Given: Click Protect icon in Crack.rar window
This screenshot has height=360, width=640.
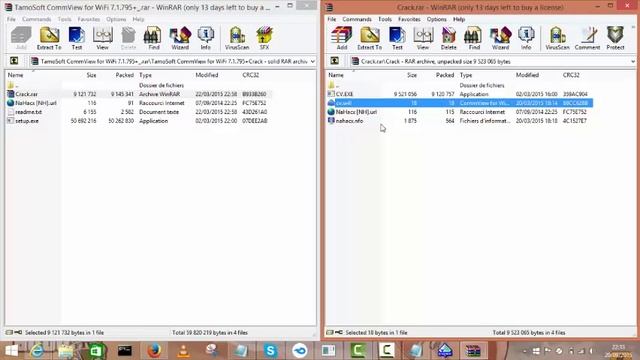Looking at the screenshot, I should point(615,38).
